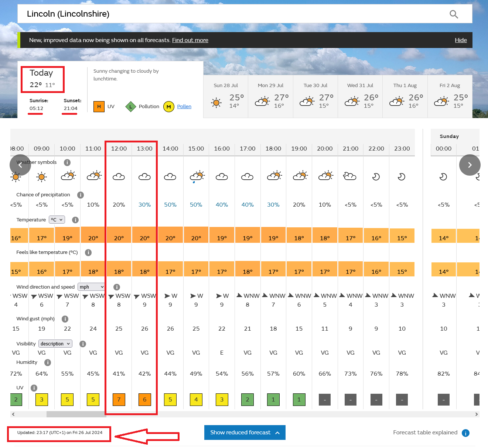Open info icon for Wind gust row
Image resolution: width=488 pixels, height=448 pixels.
(65, 319)
